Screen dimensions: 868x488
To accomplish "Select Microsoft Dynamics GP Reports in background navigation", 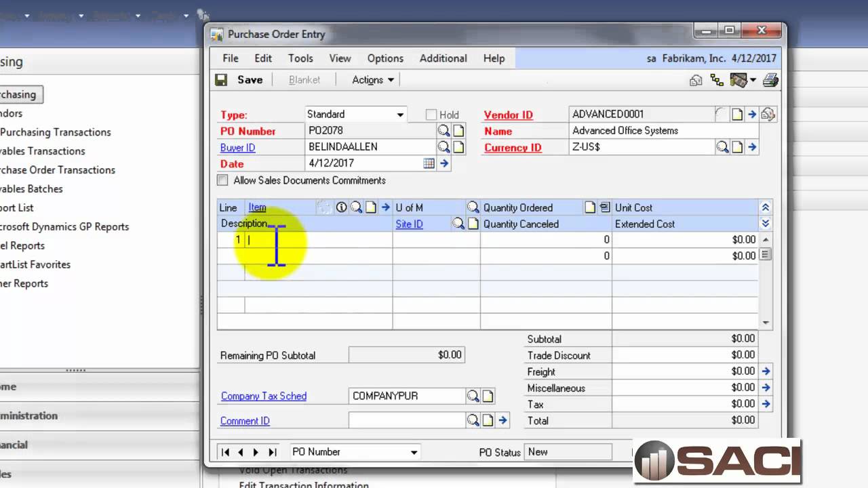I will click(x=64, y=227).
